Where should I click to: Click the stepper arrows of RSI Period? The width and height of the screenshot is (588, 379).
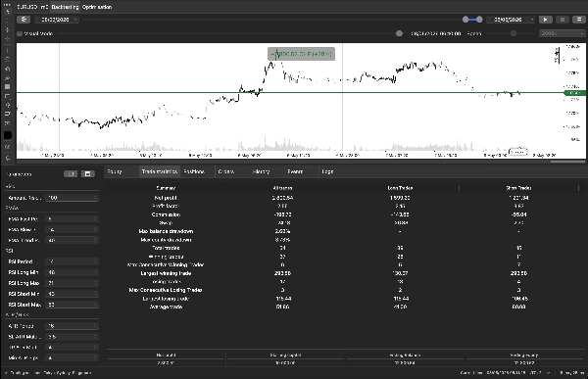pos(96,261)
